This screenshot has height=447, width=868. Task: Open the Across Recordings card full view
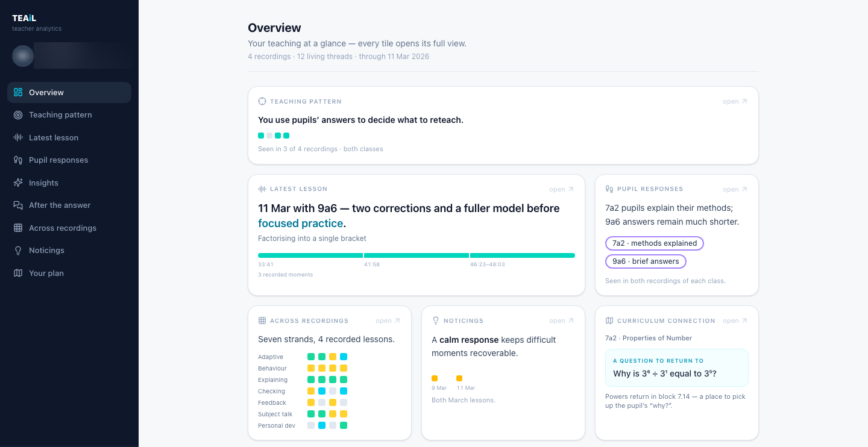pos(388,321)
